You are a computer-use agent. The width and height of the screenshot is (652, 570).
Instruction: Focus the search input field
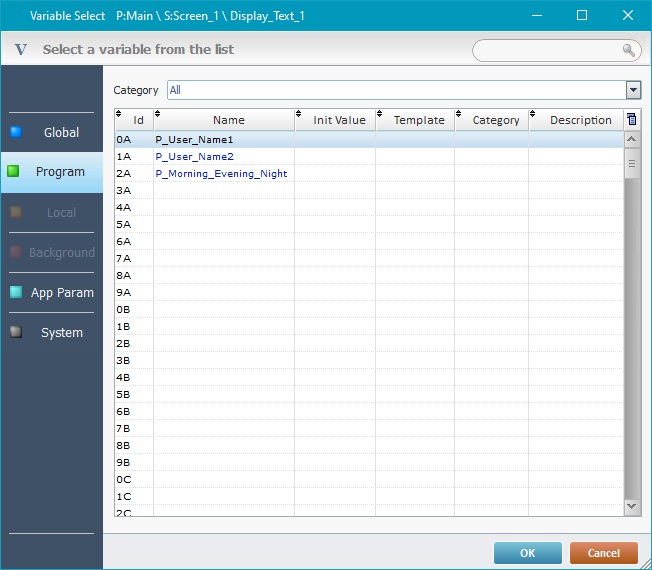click(x=545, y=49)
